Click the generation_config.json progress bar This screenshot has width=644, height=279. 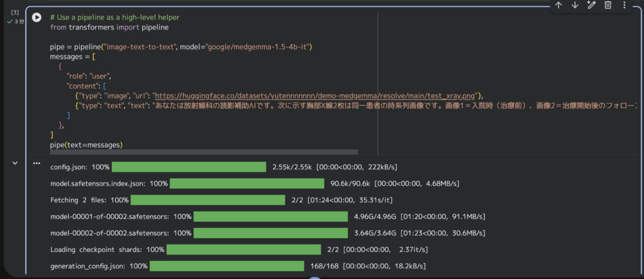(x=226, y=266)
